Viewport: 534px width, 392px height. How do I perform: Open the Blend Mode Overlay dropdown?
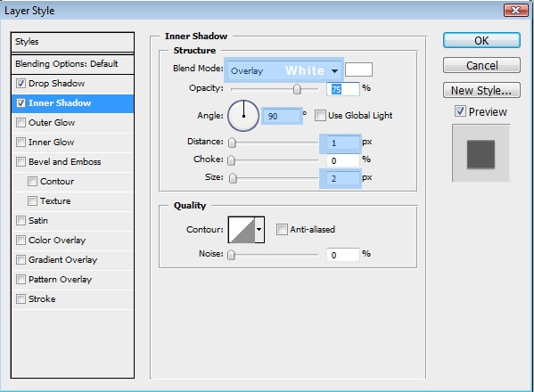[283, 70]
